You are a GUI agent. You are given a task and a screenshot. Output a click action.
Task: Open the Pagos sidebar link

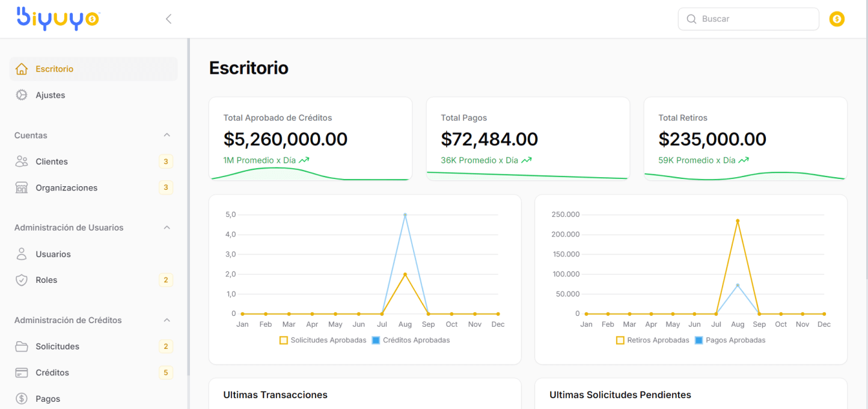tap(47, 399)
